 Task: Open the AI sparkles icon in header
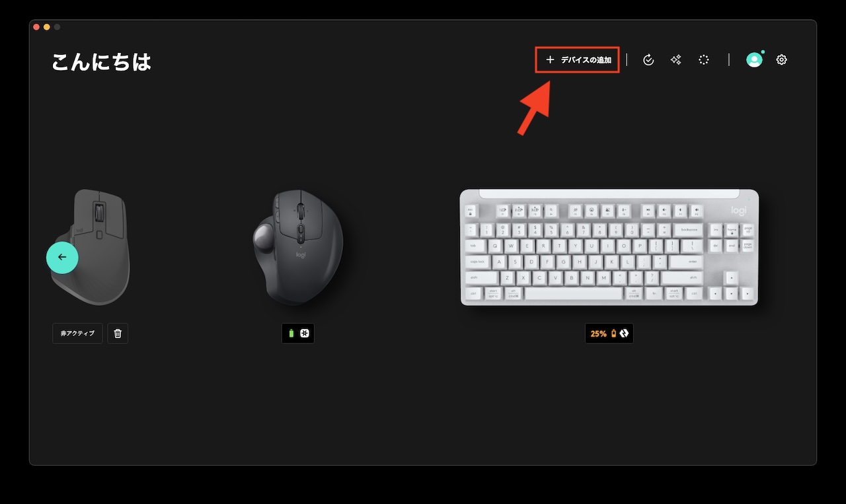tap(675, 60)
